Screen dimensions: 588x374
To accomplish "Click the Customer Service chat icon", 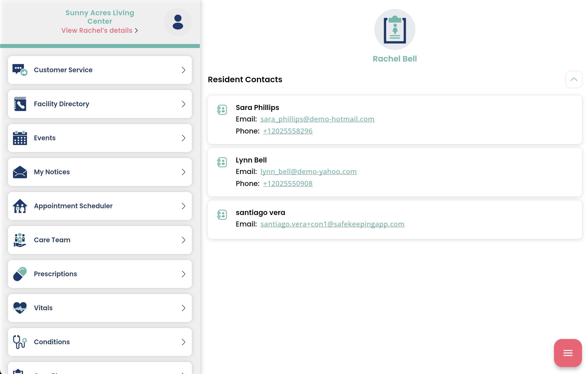I will coord(20,70).
